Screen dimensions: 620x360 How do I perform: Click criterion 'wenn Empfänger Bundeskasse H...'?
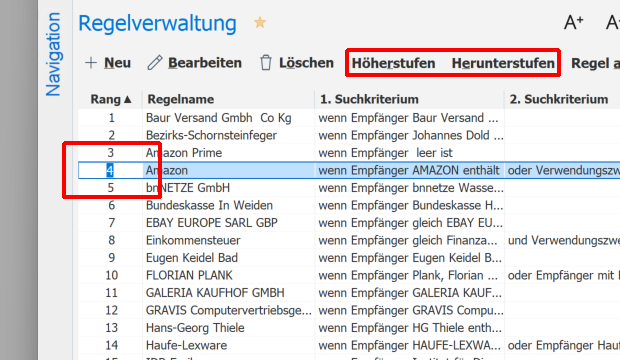411,205
